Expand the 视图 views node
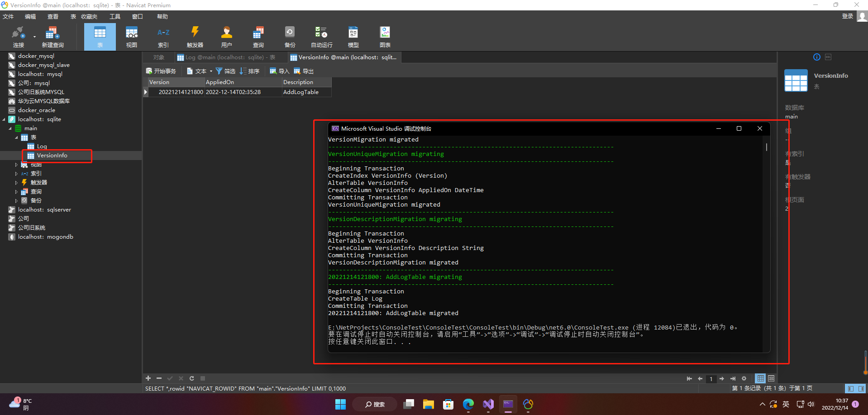868x415 pixels. pyautogui.click(x=17, y=165)
